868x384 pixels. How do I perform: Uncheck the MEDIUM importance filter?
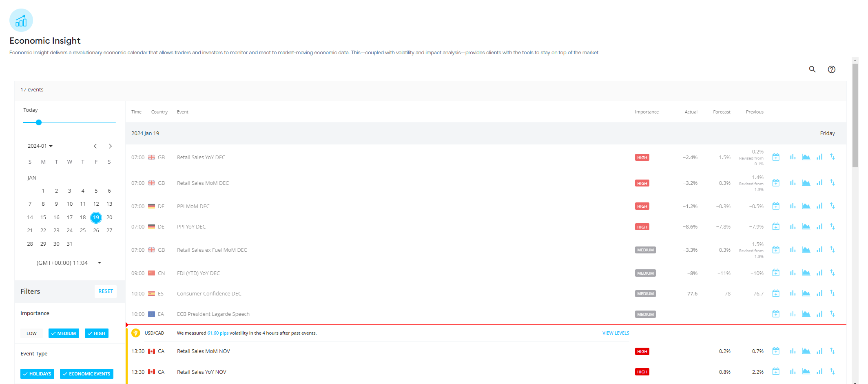(64, 333)
